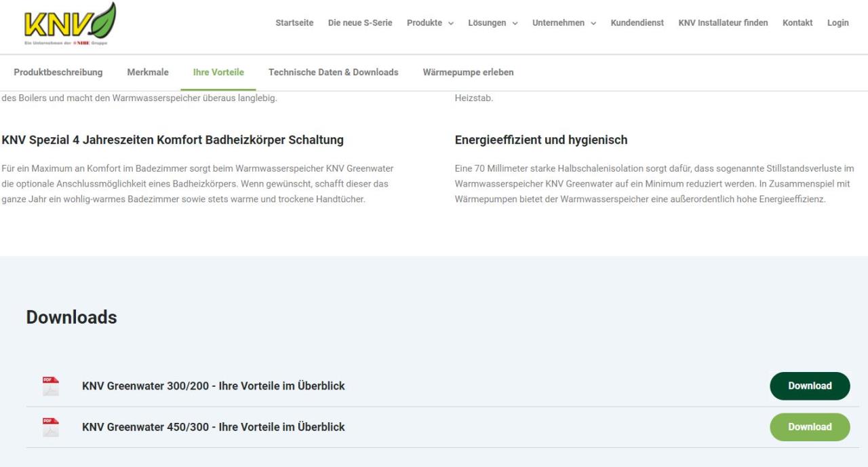The width and height of the screenshot is (868, 467).
Task: Open the Kontakt page
Action: pos(797,22)
